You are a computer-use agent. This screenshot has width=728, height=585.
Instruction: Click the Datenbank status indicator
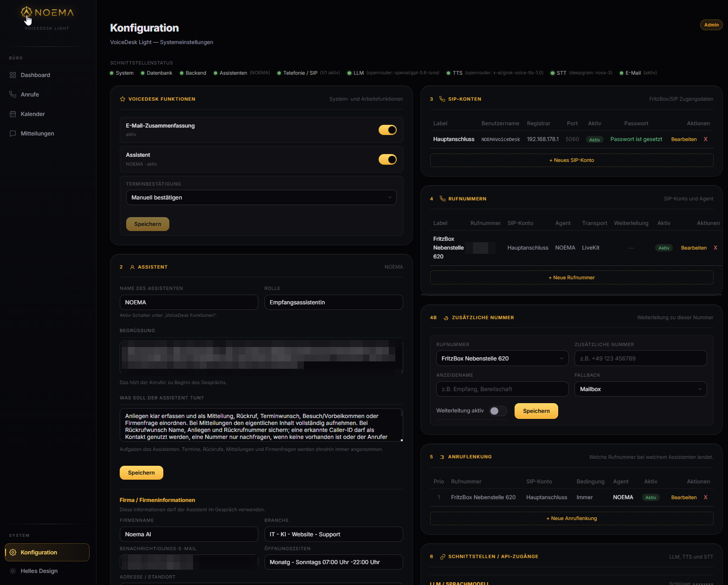pos(156,73)
